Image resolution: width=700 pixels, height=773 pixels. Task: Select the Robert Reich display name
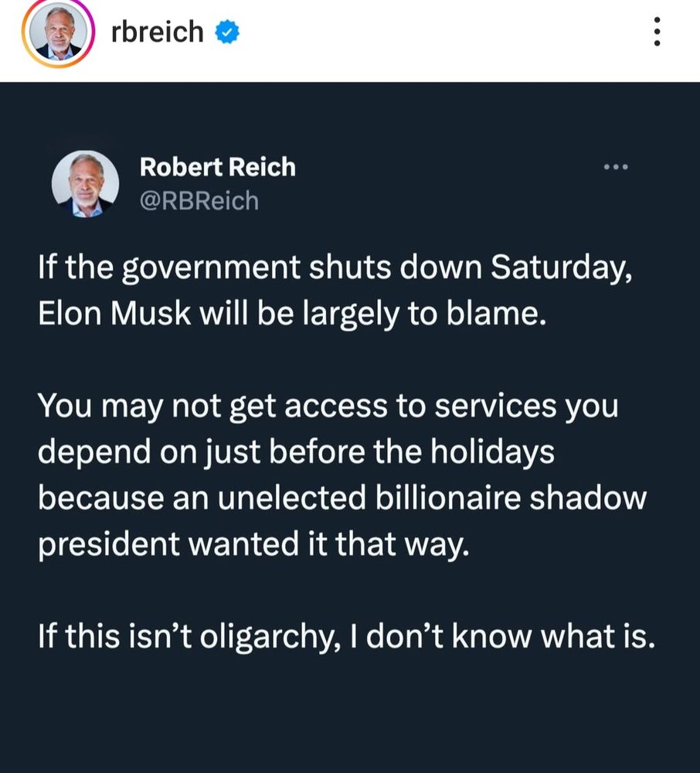[217, 166]
